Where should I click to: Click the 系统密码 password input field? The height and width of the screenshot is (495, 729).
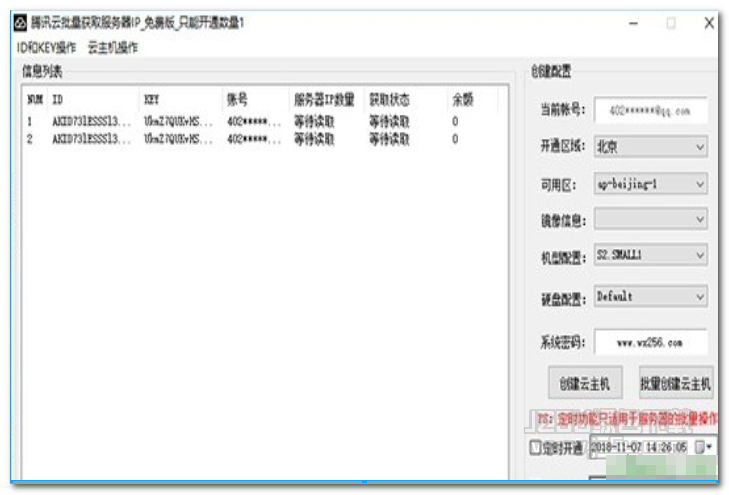point(650,342)
